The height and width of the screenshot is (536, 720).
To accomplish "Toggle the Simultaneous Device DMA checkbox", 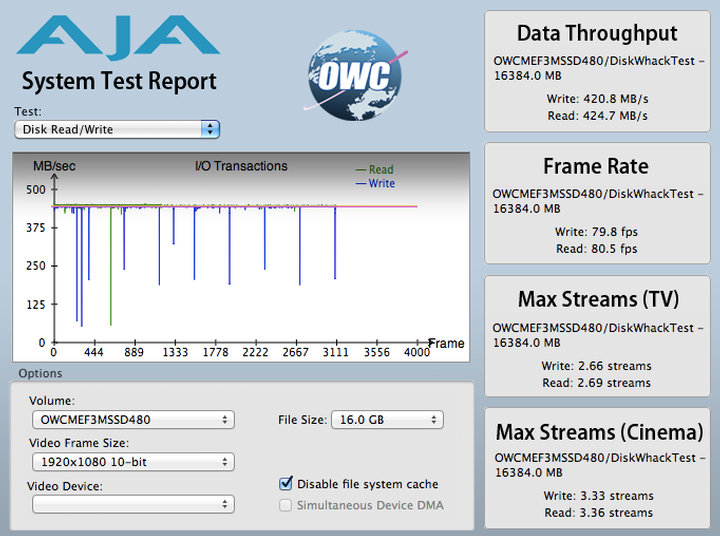I will tap(288, 505).
